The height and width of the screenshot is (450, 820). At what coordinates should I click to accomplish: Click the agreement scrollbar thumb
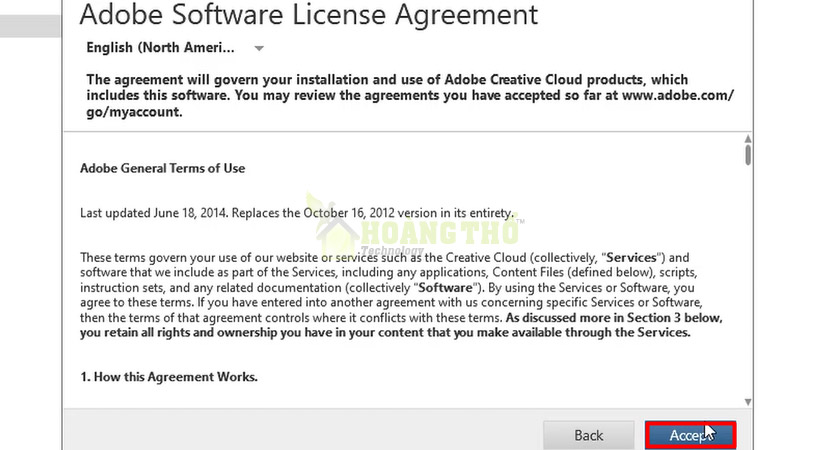747,155
